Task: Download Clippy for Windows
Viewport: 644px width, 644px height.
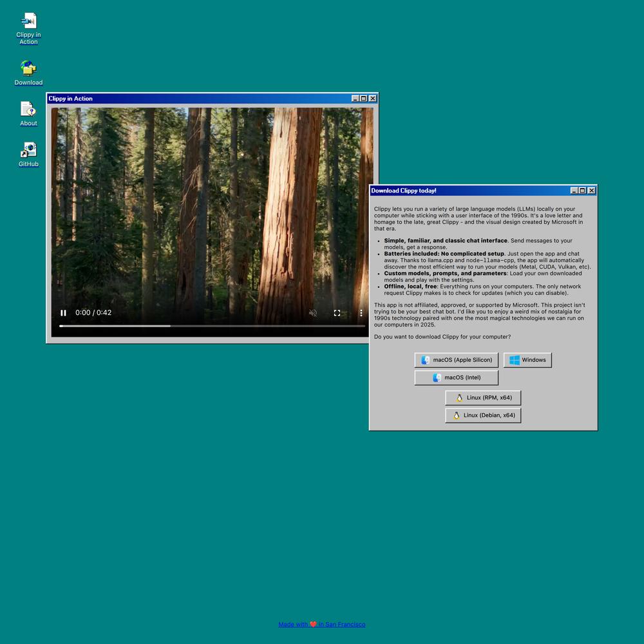Action: click(527, 360)
